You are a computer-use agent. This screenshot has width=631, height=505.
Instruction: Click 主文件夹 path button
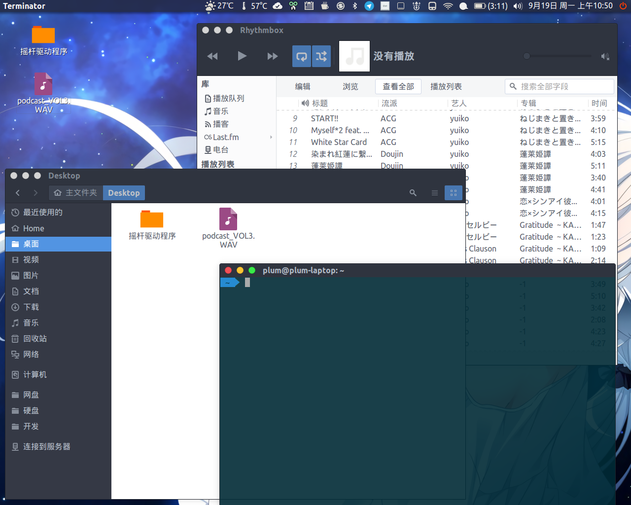[76, 193]
